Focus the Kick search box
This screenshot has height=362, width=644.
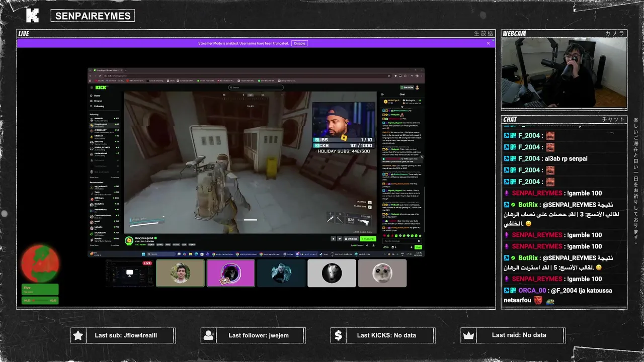256,87
